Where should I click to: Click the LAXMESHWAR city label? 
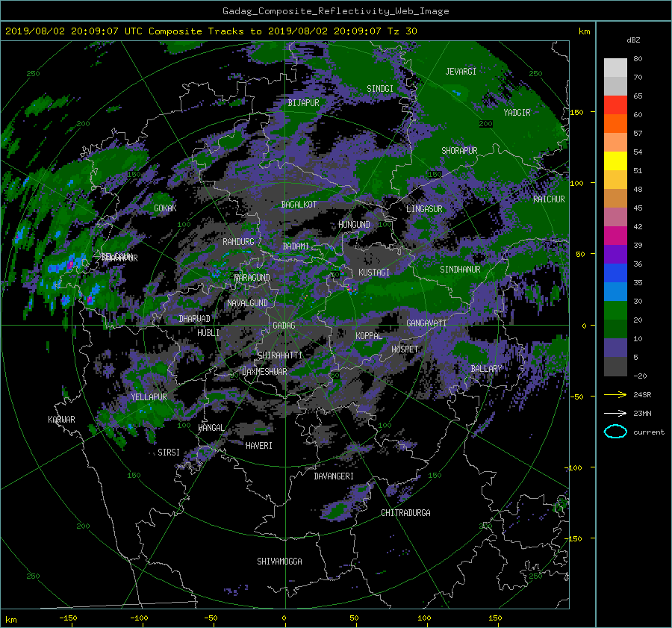[264, 372]
